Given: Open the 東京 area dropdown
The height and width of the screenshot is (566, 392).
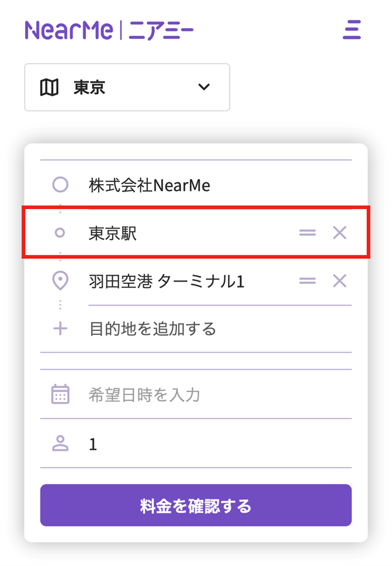Looking at the screenshot, I should pyautogui.click(x=127, y=88).
